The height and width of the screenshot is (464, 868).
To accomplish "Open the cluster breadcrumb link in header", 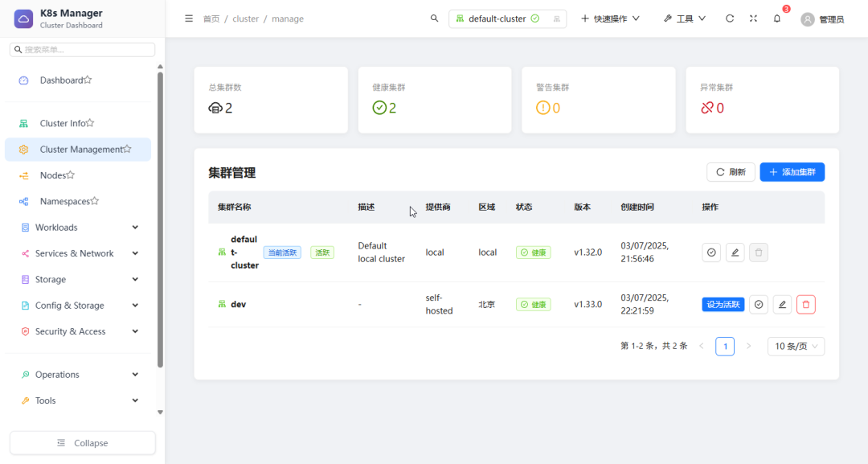I will coord(245,18).
